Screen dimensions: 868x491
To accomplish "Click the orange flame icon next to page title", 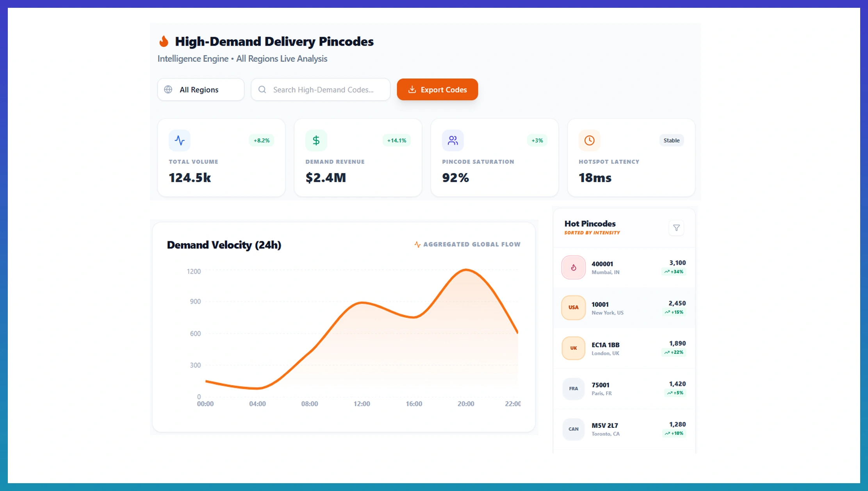I will (164, 41).
